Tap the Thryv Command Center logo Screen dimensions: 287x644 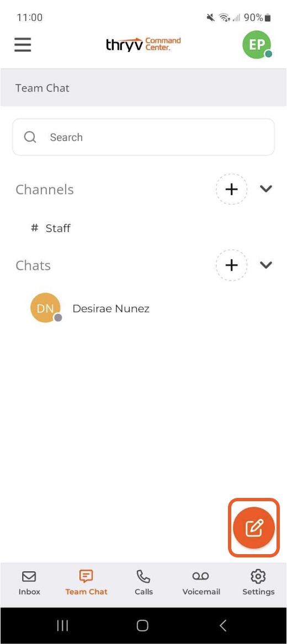[143, 44]
